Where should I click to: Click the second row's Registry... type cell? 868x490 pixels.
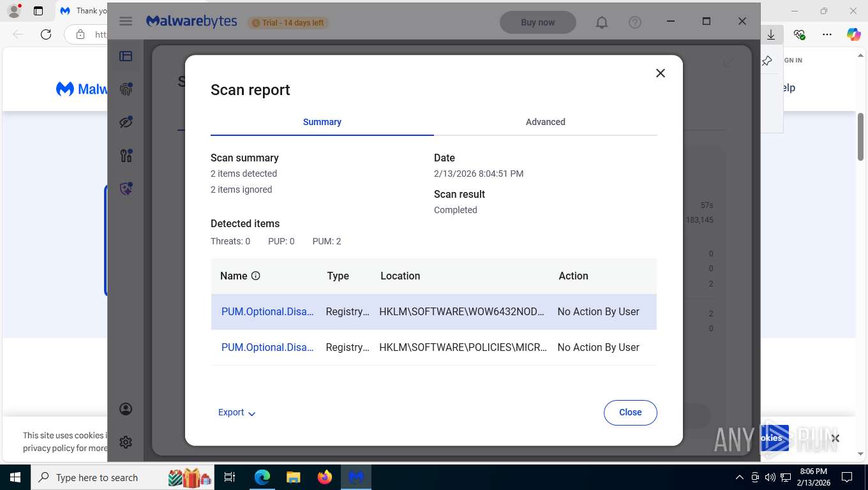pyautogui.click(x=347, y=347)
